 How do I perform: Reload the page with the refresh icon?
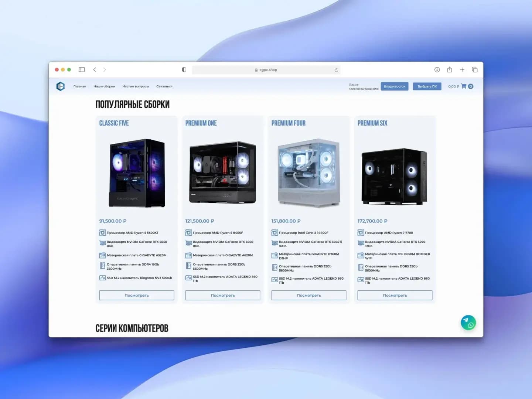point(336,69)
